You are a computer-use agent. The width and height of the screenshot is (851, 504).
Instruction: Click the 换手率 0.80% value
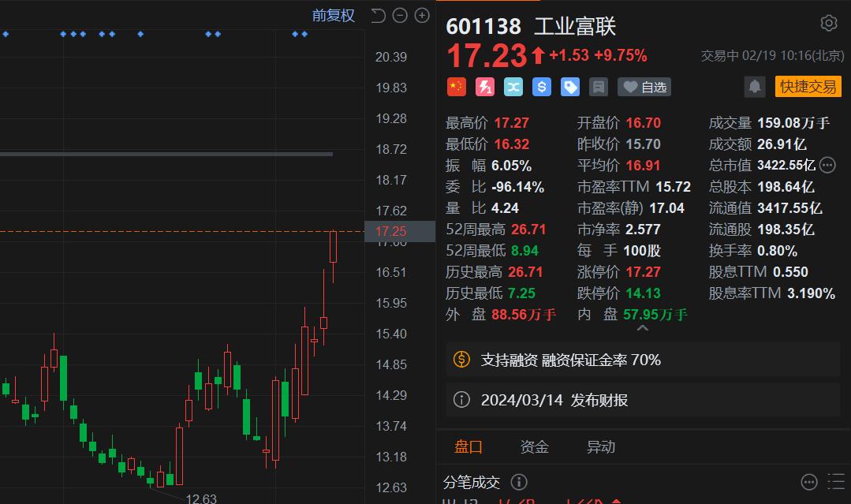click(x=777, y=251)
